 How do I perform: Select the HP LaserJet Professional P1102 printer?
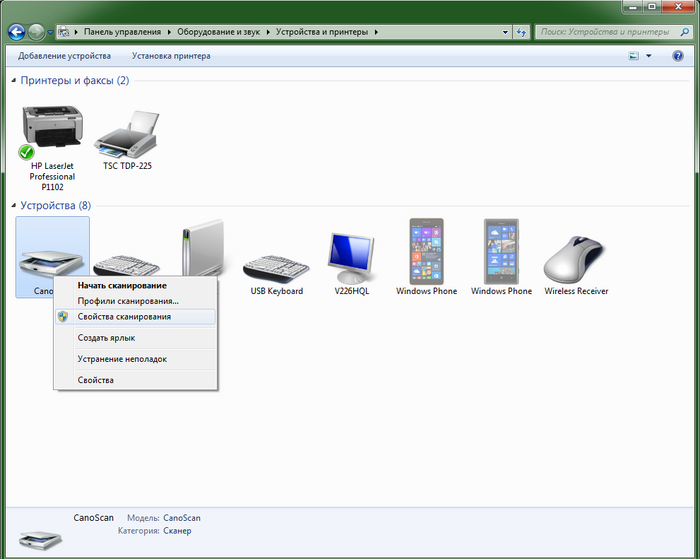[x=51, y=132]
